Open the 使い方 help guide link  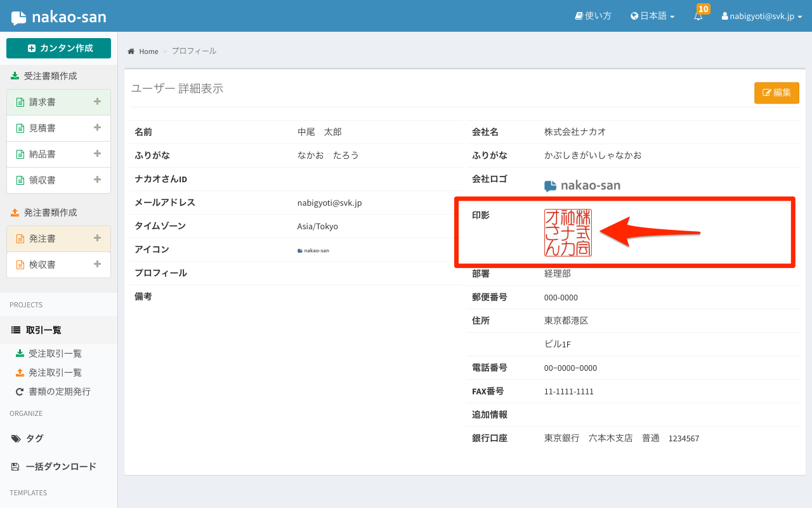tap(593, 16)
